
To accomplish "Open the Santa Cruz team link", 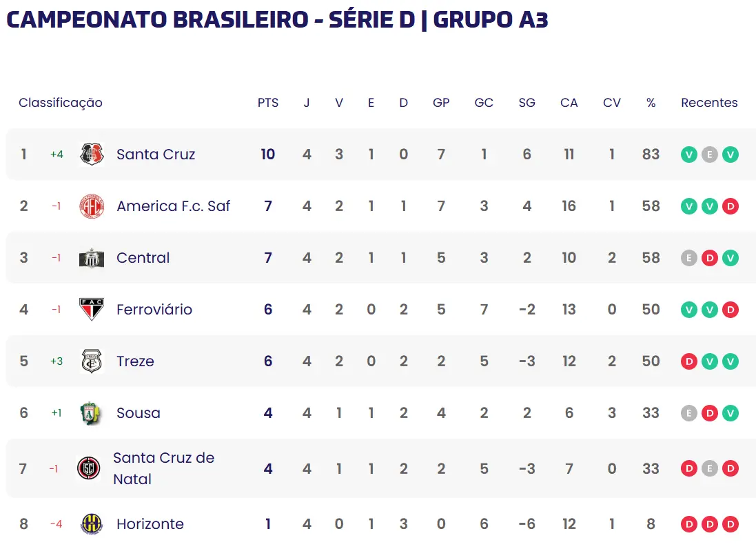I will pos(156,154).
